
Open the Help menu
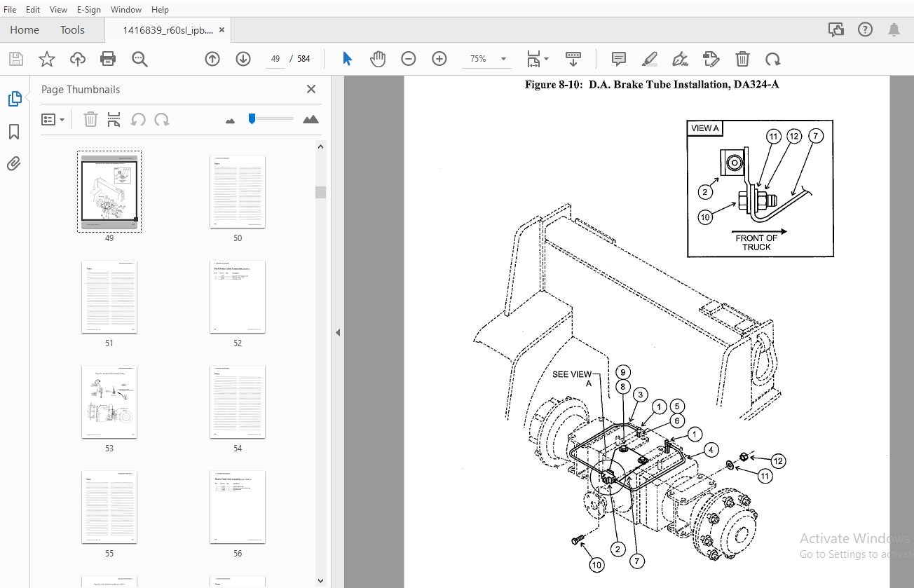click(160, 9)
